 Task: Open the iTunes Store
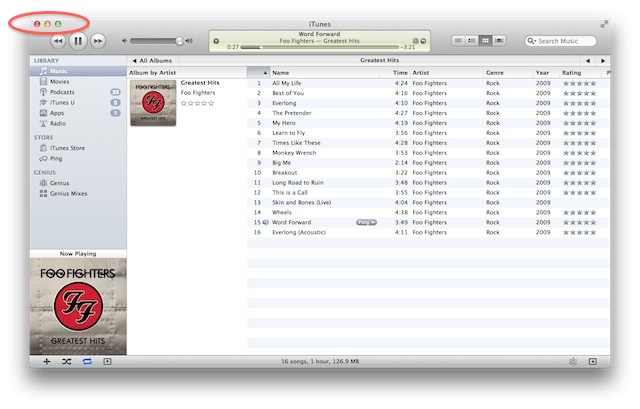pyautogui.click(x=78, y=148)
